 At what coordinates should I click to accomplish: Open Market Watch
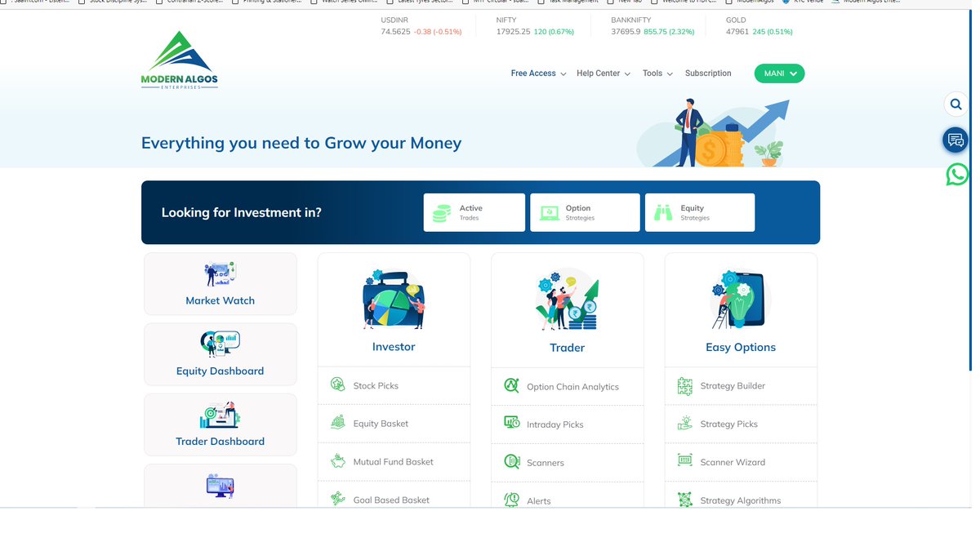(x=220, y=283)
